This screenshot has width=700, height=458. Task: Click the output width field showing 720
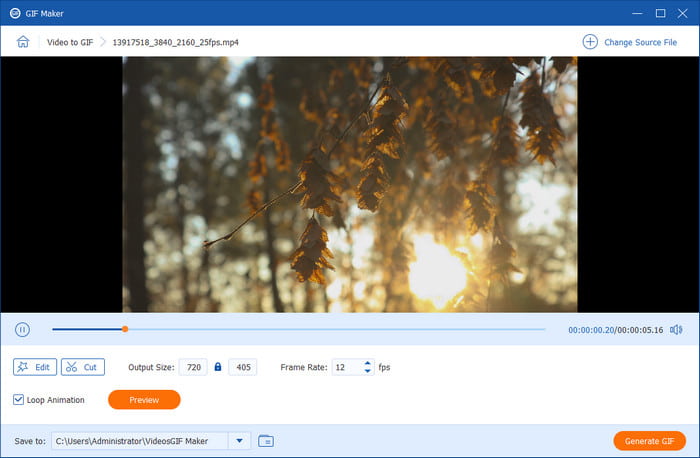(193, 367)
